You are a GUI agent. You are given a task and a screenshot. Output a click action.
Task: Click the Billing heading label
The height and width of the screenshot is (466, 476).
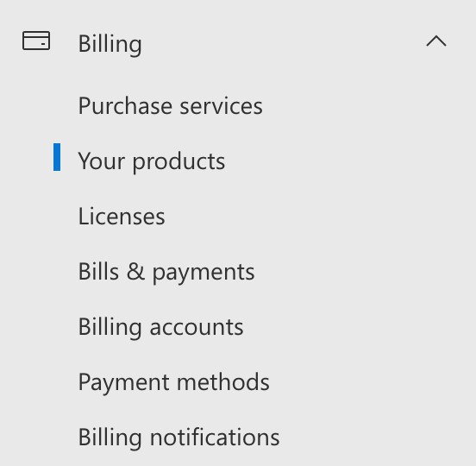[x=110, y=44]
